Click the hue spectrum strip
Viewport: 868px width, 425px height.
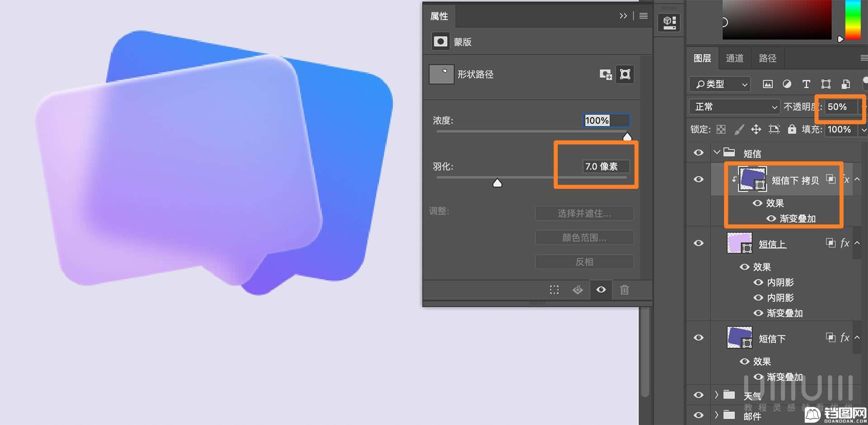[853, 19]
